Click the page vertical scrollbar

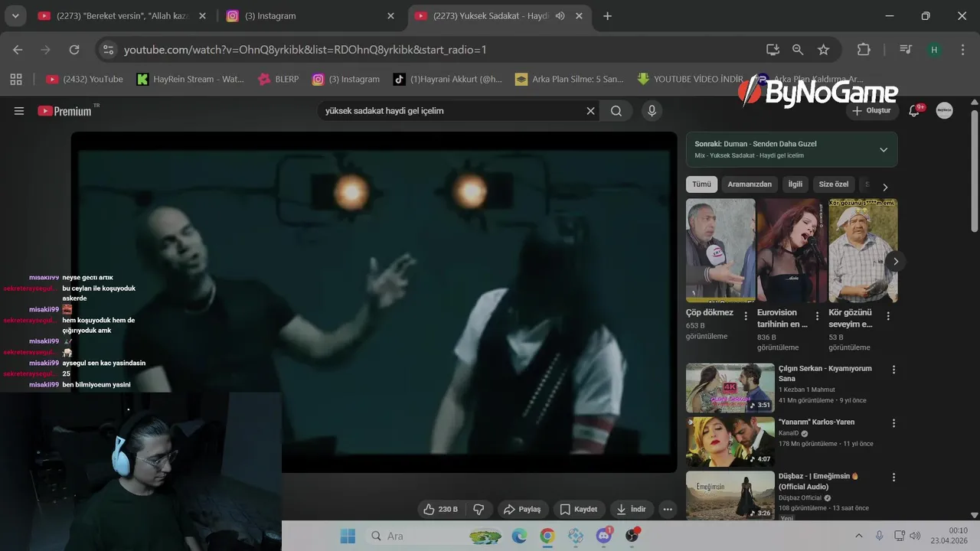[974, 171]
